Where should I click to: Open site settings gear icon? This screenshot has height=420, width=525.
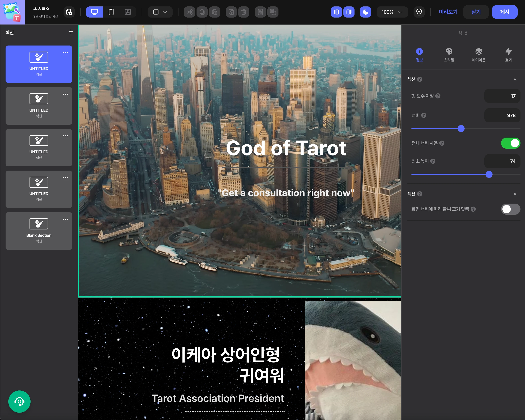point(69,12)
